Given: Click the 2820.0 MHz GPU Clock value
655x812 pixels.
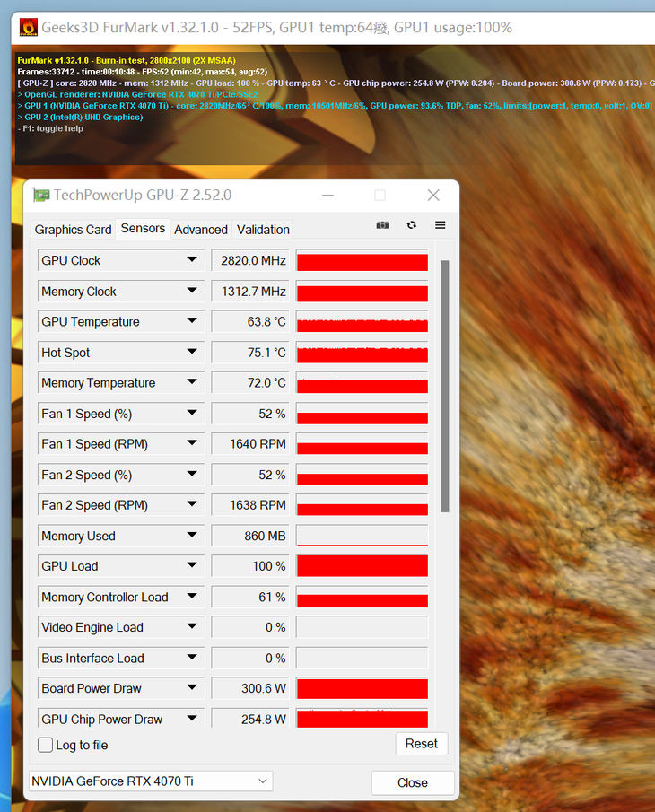Looking at the screenshot, I should point(251,260).
